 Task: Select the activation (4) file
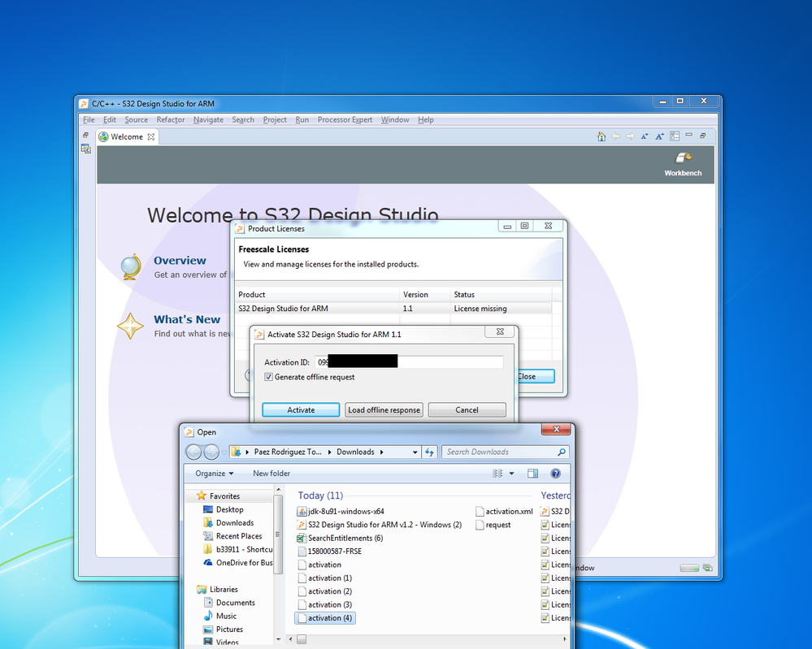(325, 618)
